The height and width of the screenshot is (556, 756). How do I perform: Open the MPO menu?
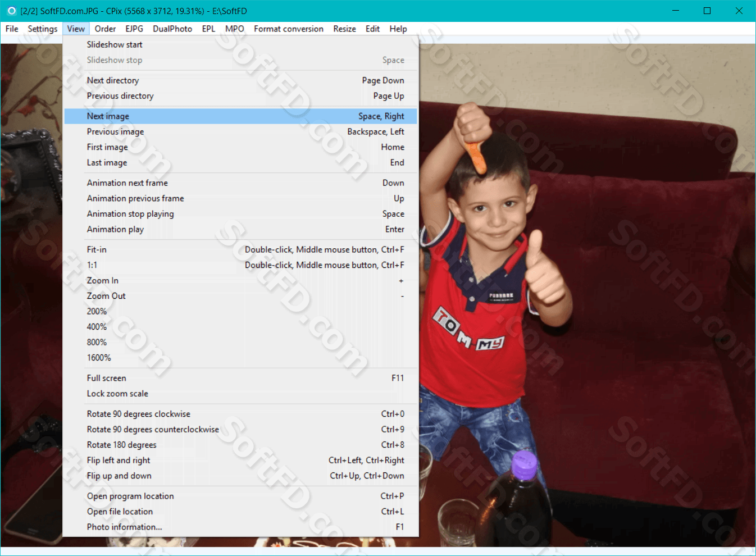235,29
